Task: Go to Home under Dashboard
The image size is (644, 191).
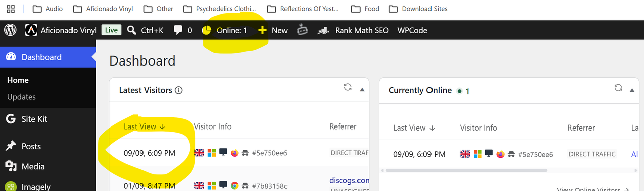Action: tap(18, 80)
